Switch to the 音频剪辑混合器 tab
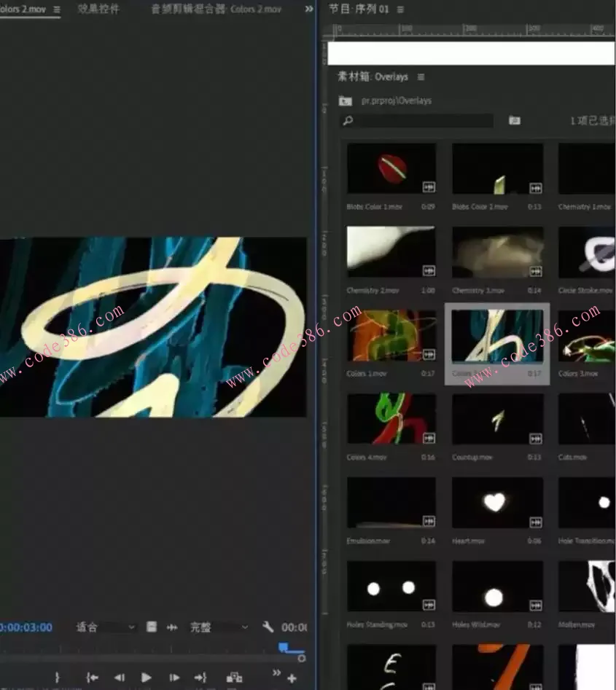The width and height of the screenshot is (616, 690). 216,9
